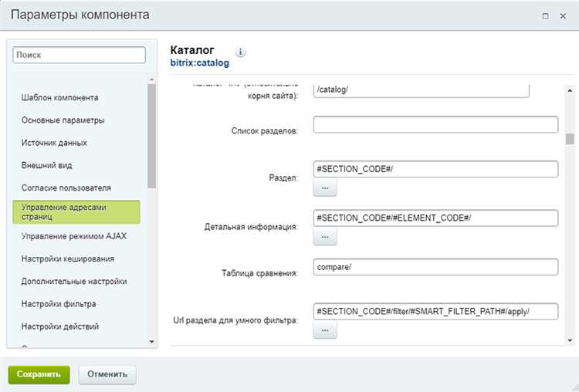The height and width of the screenshot is (392, 579).
Task: Select Внешний вид section
Action: (46, 165)
